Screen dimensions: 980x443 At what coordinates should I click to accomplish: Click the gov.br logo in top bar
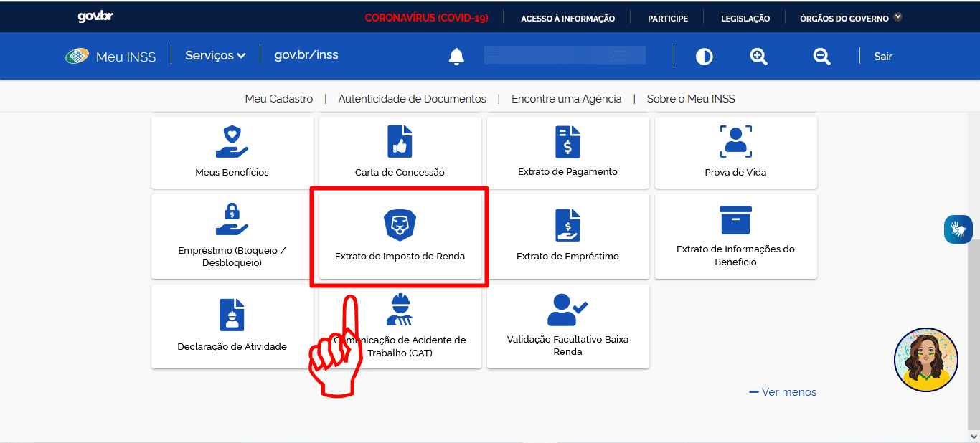pyautogui.click(x=95, y=16)
